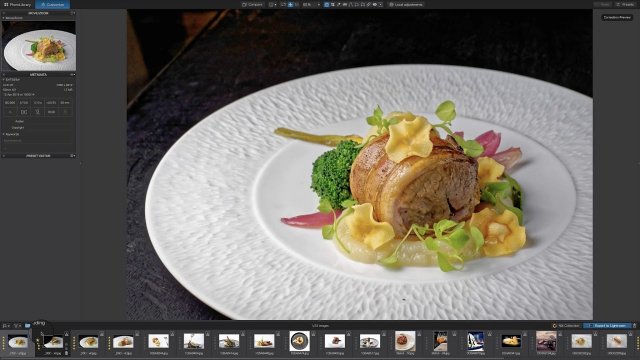Click the trash icon on second thumbnail
Image resolution: width=640 pixels, height=360 pixels.
point(67,353)
